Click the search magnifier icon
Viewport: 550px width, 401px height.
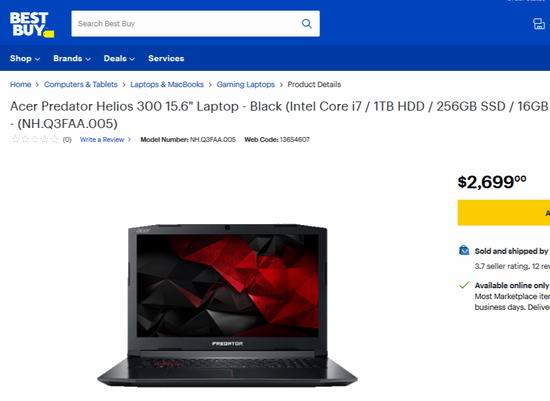(x=307, y=24)
